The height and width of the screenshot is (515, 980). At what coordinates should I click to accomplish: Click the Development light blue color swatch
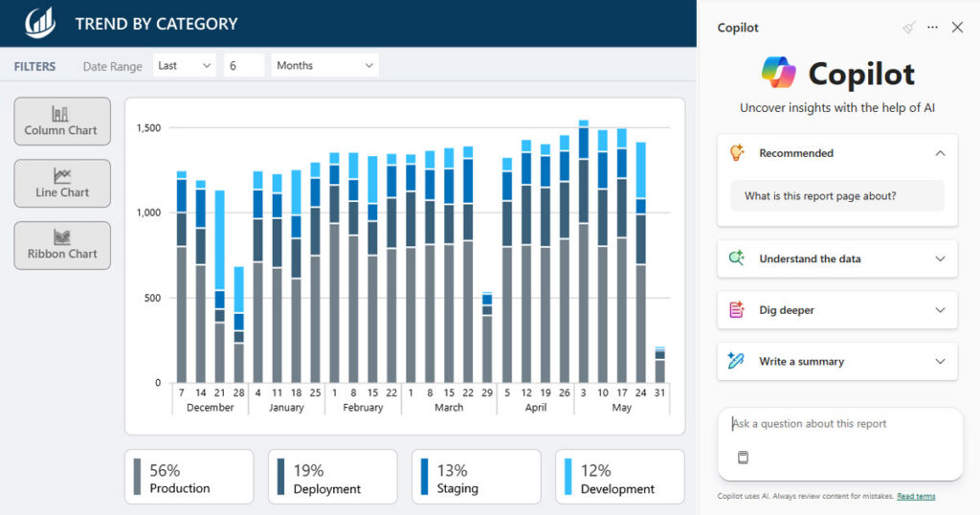point(568,477)
